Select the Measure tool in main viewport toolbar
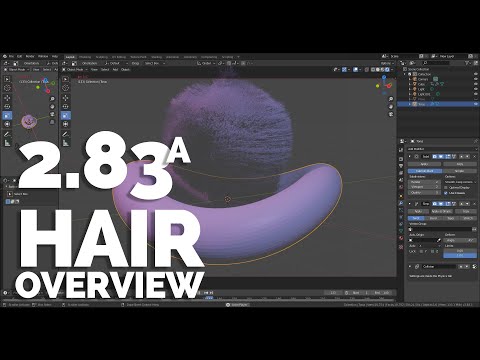Viewport: 480px width, 360px height. point(66,143)
